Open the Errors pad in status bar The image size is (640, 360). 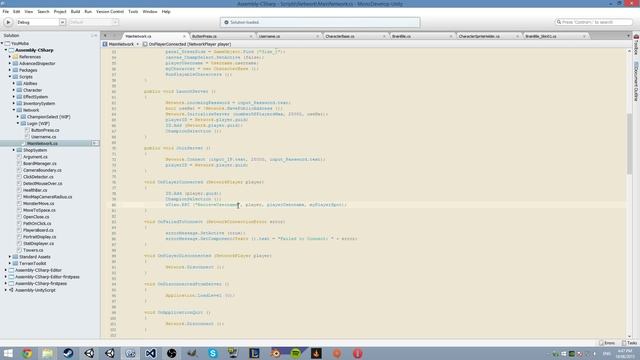tap(607, 343)
